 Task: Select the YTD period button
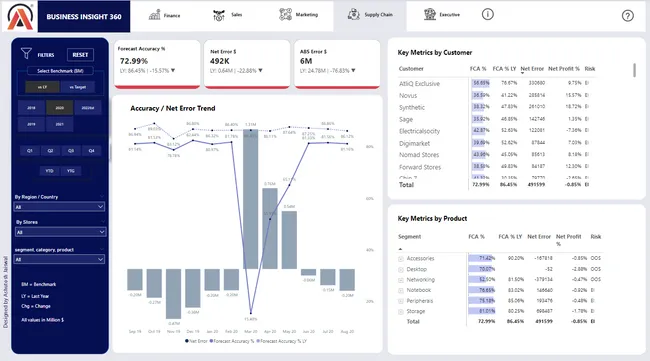click(49, 171)
